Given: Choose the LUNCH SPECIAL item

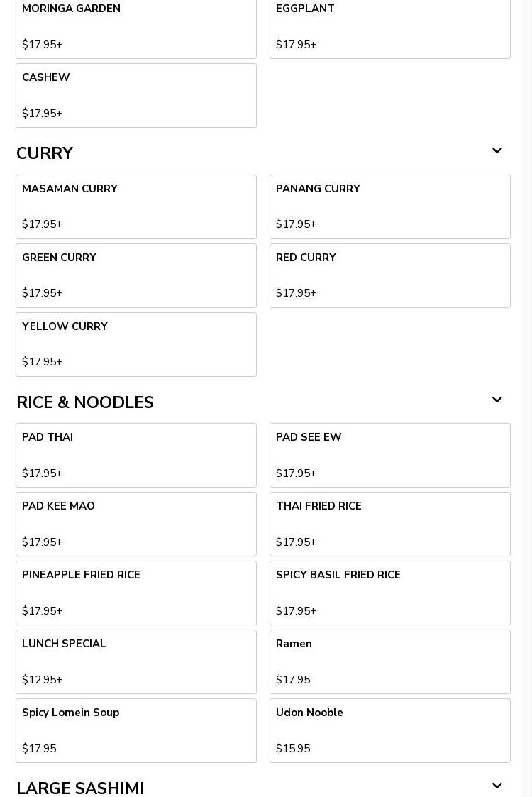Looking at the screenshot, I should pos(136,661).
